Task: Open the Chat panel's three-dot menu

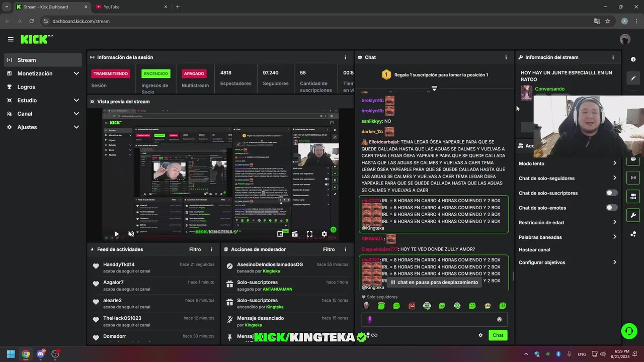Action: point(506,57)
